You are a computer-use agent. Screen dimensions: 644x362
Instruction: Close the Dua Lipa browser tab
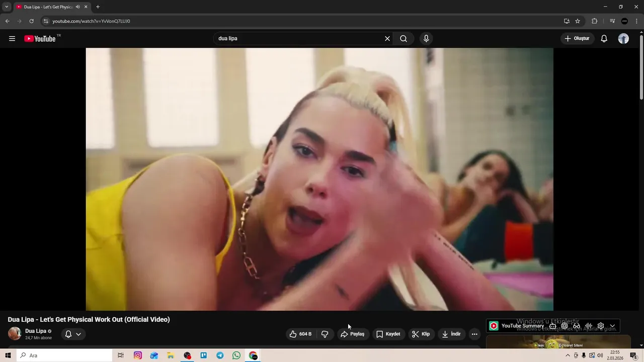click(86, 7)
